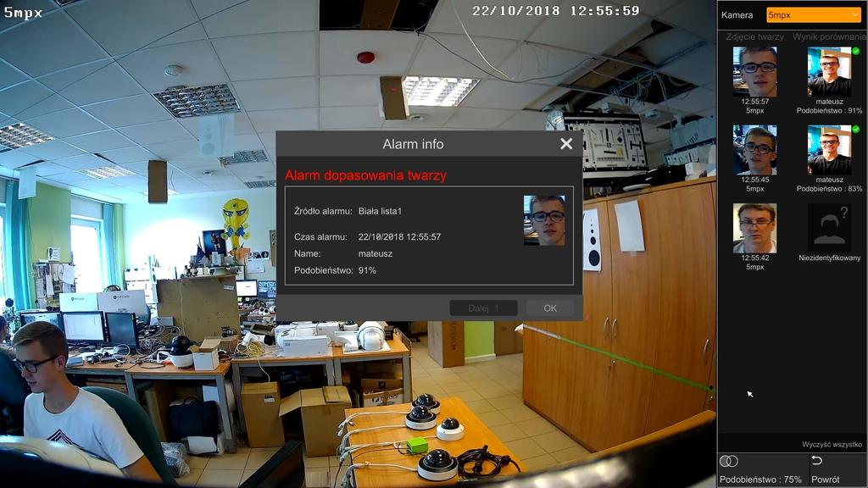Image resolution: width=868 pixels, height=488 pixels.
Task: Click the Kamera label
Action: coord(737,15)
